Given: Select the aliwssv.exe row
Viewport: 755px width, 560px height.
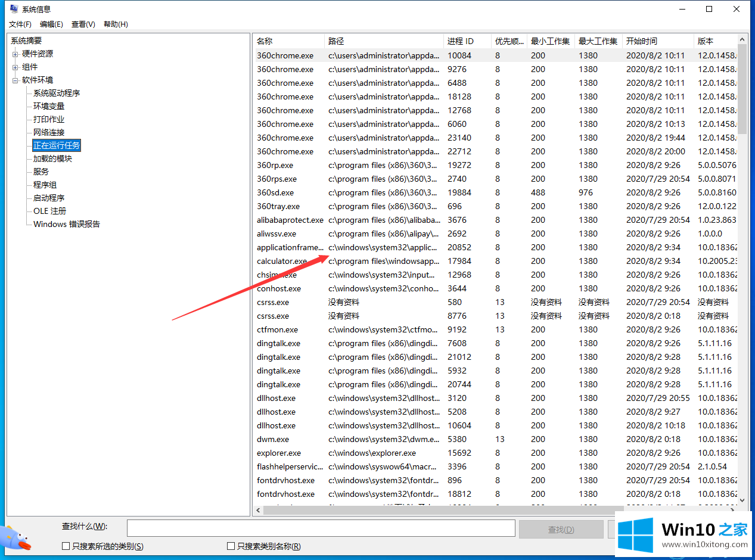Looking at the screenshot, I should [495, 234].
